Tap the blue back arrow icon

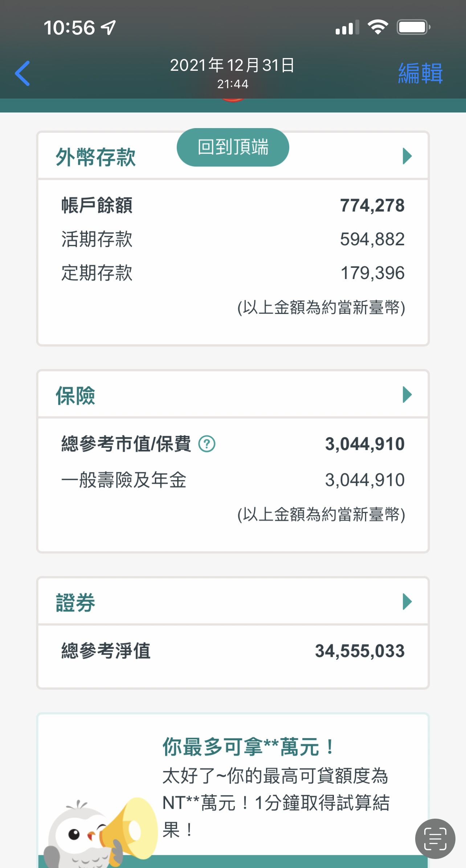[23, 73]
